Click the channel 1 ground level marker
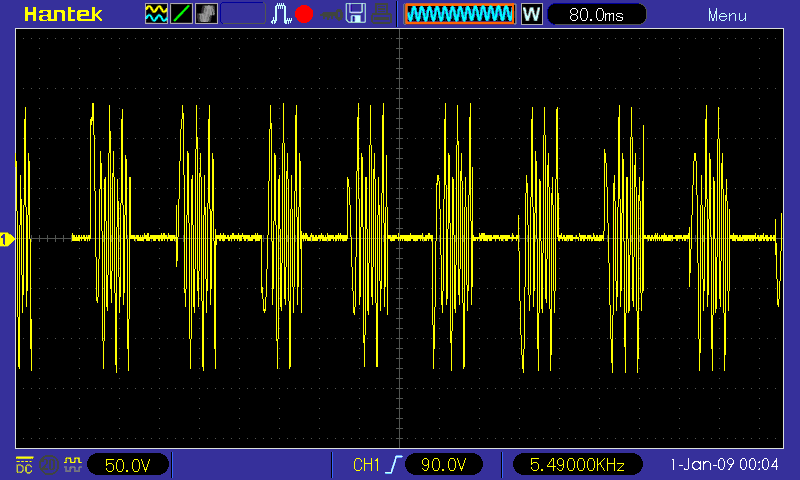 [7, 239]
